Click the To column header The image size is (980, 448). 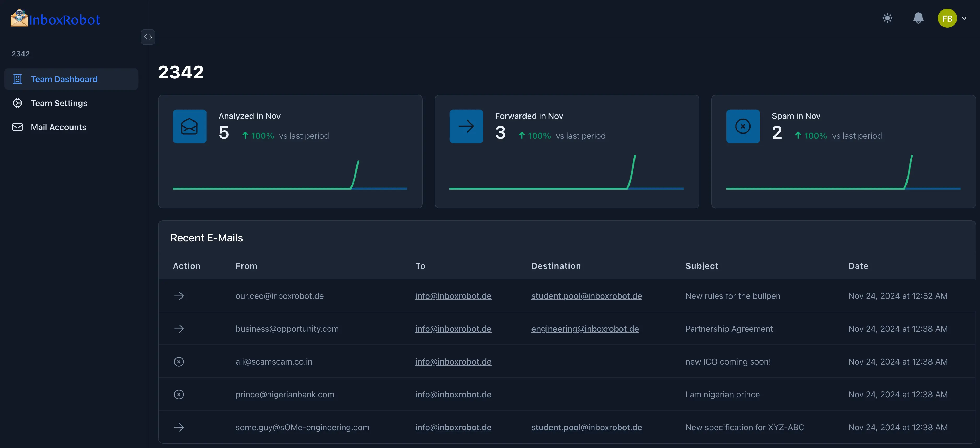click(x=420, y=266)
